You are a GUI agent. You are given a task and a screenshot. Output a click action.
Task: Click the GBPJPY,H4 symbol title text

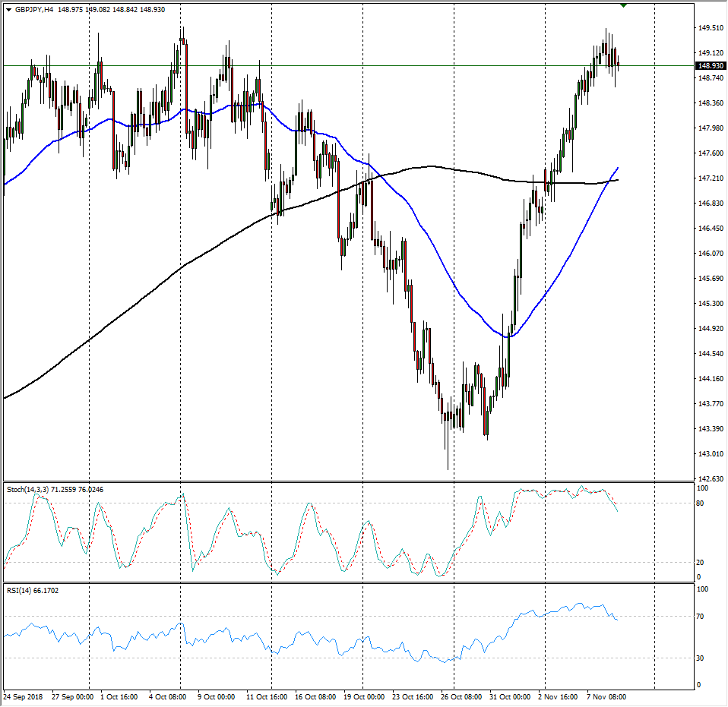(33, 9)
